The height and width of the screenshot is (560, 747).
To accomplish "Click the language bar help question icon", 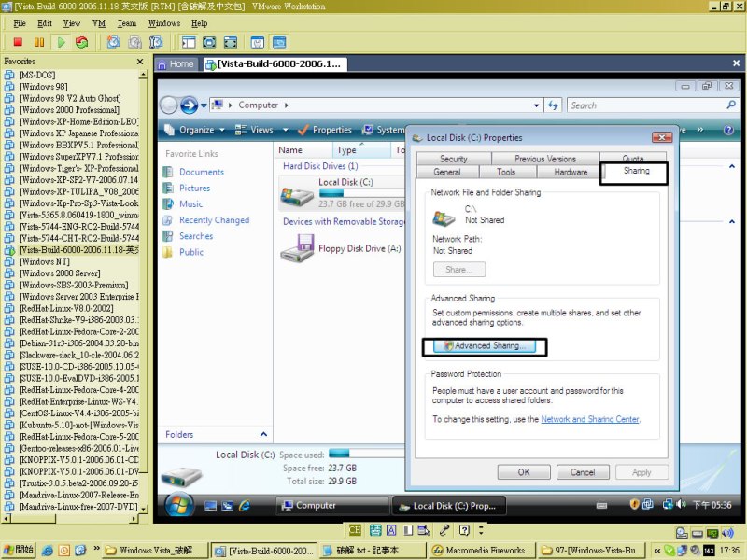I will point(464,530).
